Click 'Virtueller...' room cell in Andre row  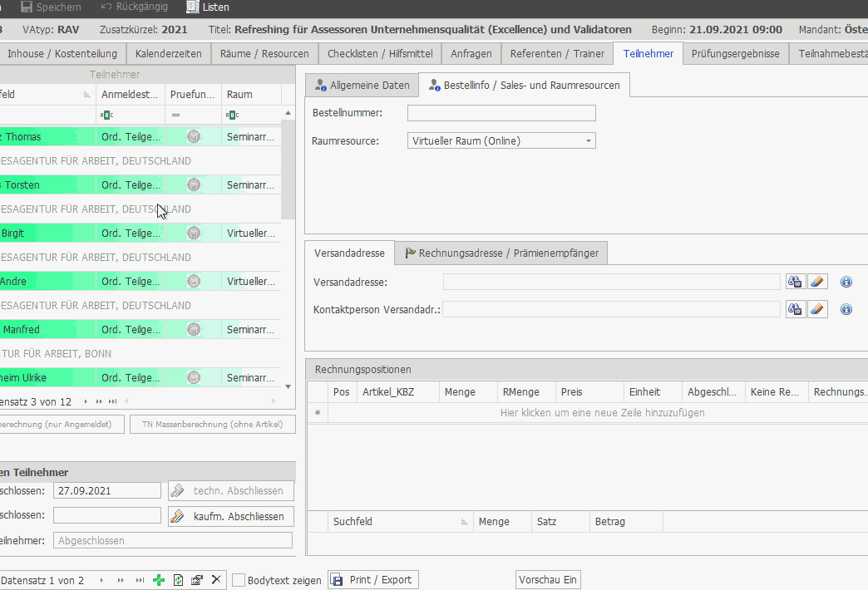[x=251, y=281]
